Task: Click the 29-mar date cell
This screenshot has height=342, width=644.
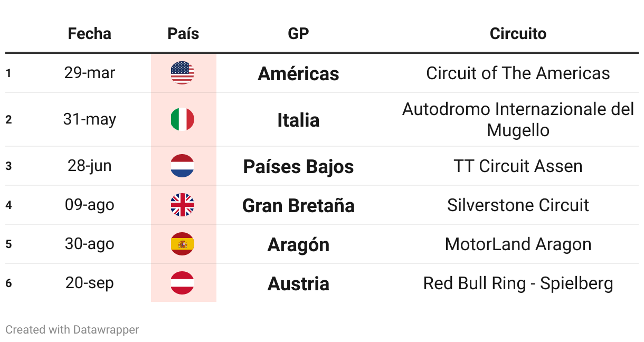Action: tap(89, 73)
